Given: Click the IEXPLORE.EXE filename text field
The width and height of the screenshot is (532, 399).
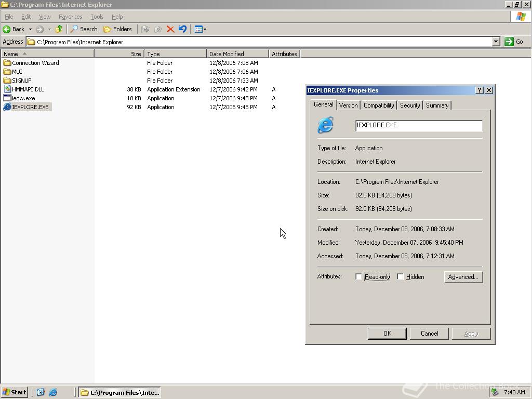Looking at the screenshot, I should coord(418,125).
